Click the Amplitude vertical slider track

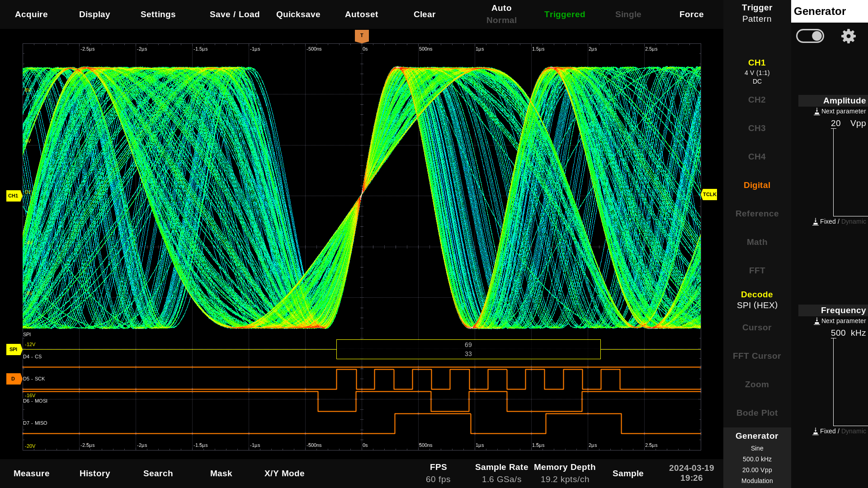(834, 173)
